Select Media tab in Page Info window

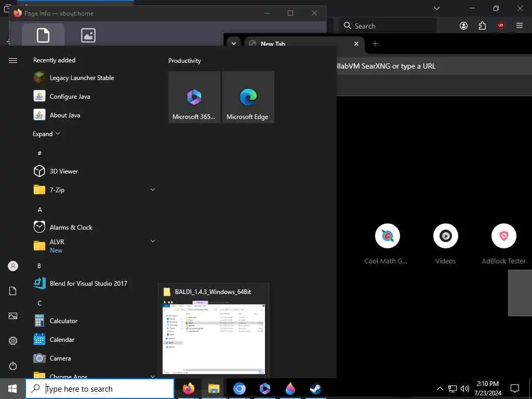pyautogui.click(x=88, y=35)
